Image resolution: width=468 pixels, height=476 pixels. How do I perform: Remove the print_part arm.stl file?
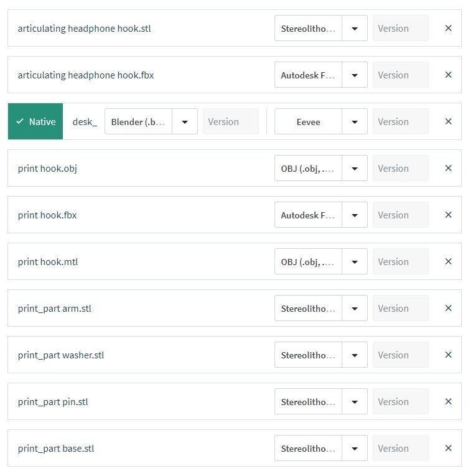[x=448, y=309]
